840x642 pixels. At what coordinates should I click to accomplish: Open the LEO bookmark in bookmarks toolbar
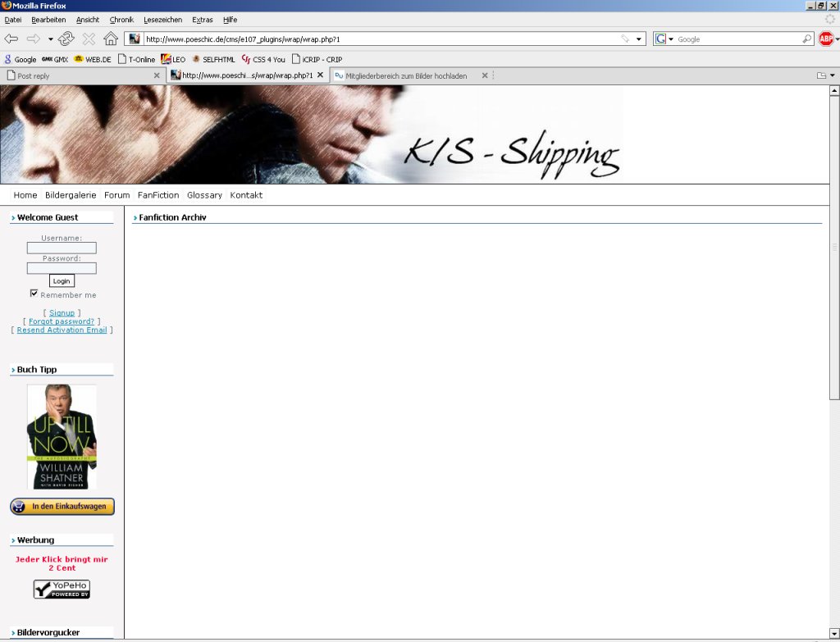coord(173,59)
